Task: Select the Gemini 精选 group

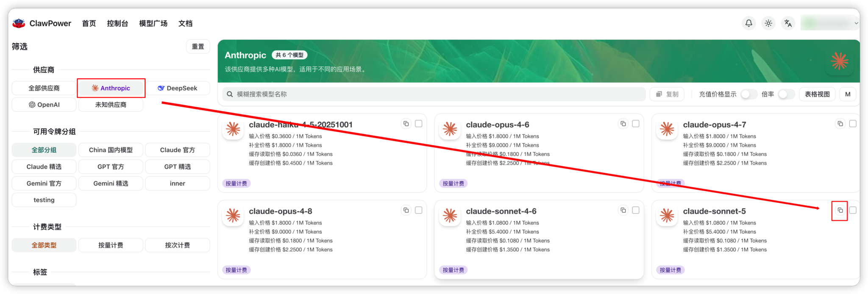Action: [111, 183]
